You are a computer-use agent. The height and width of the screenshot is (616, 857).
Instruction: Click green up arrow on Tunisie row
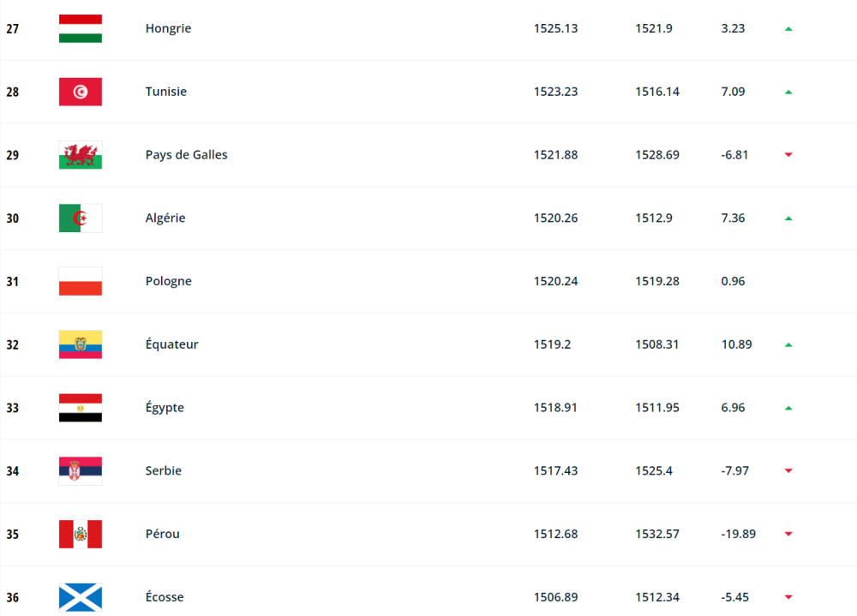coord(788,92)
